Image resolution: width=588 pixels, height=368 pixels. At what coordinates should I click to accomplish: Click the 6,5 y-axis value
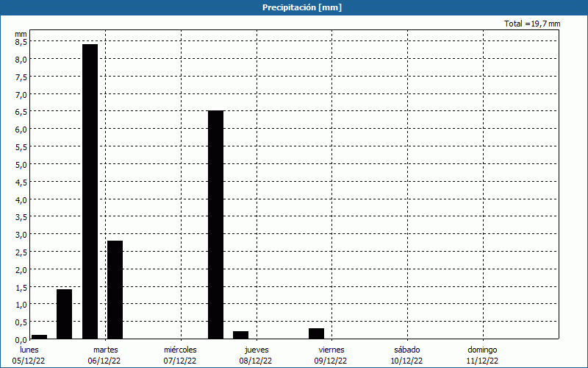[21, 112]
